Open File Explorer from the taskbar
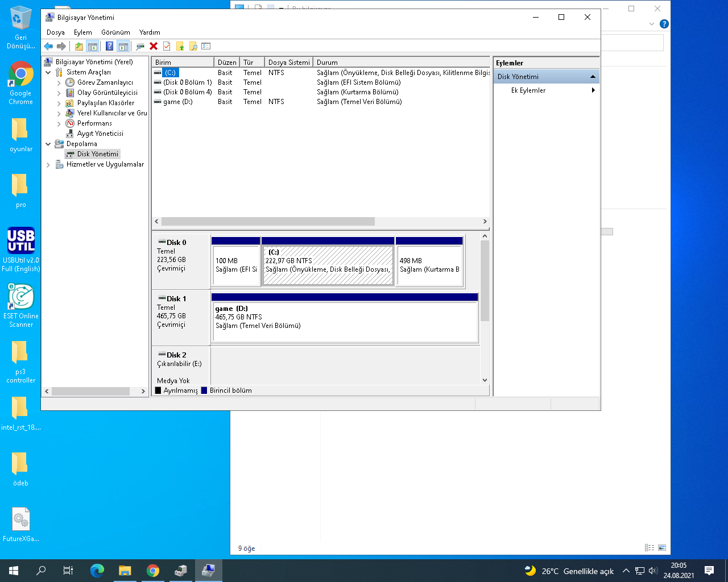Image resolution: width=728 pixels, height=582 pixels. coord(125,571)
